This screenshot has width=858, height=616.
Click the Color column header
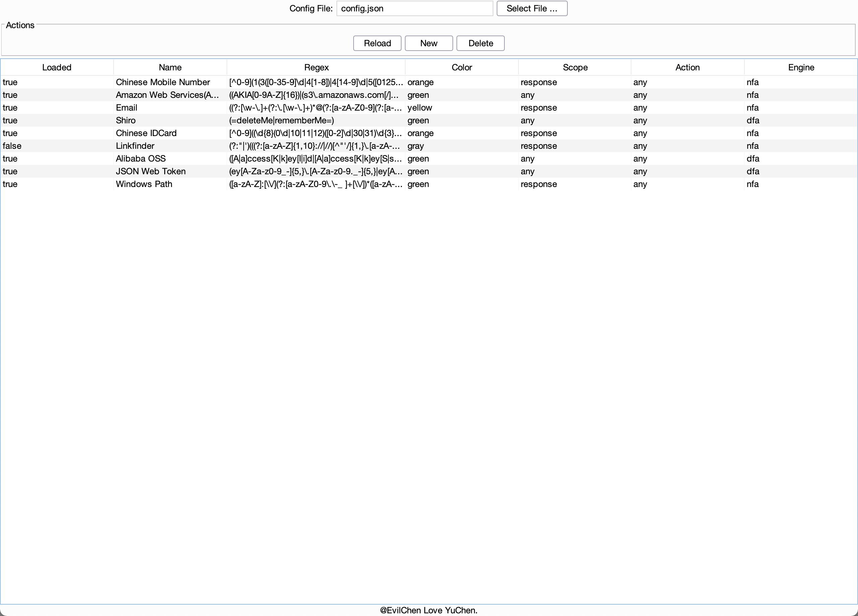coord(462,67)
